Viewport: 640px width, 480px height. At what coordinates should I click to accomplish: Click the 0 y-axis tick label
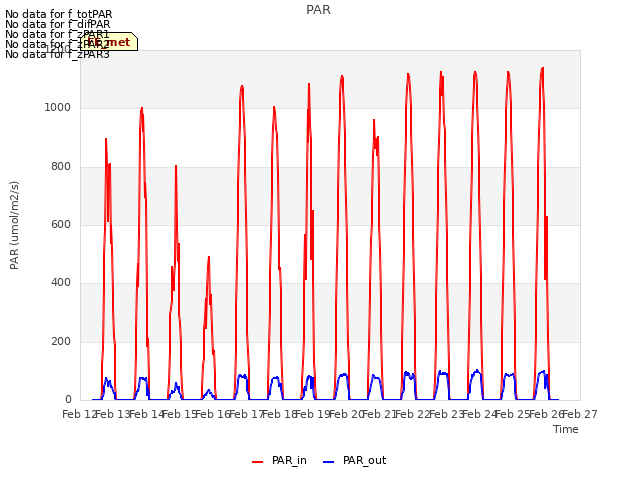pyautogui.click(x=68, y=400)
